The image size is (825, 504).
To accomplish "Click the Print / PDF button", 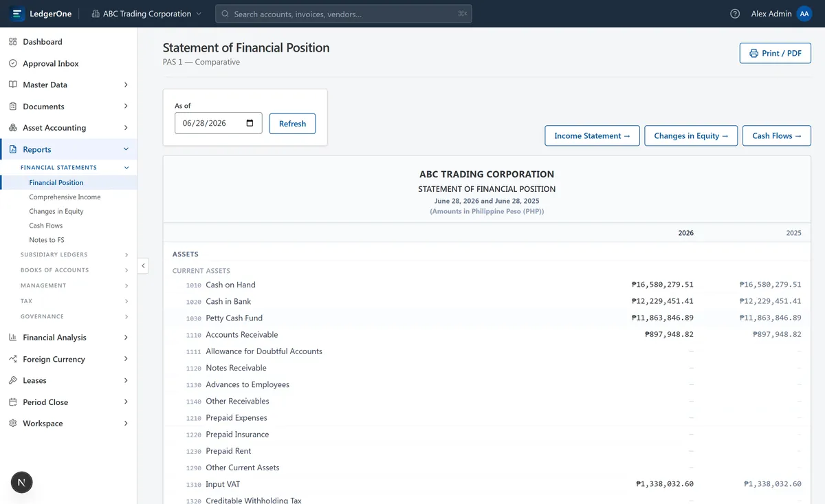I will point(775,53).
